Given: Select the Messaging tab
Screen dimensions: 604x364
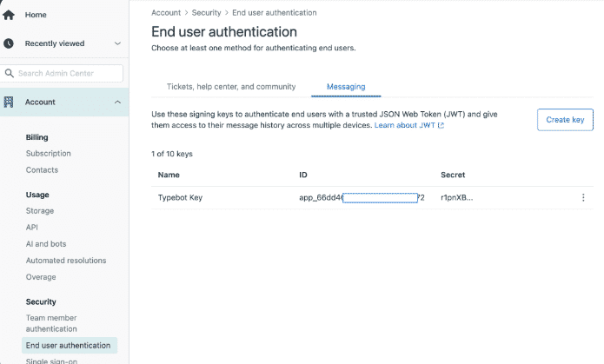Looking at the screenshot, I should point(345,87).
